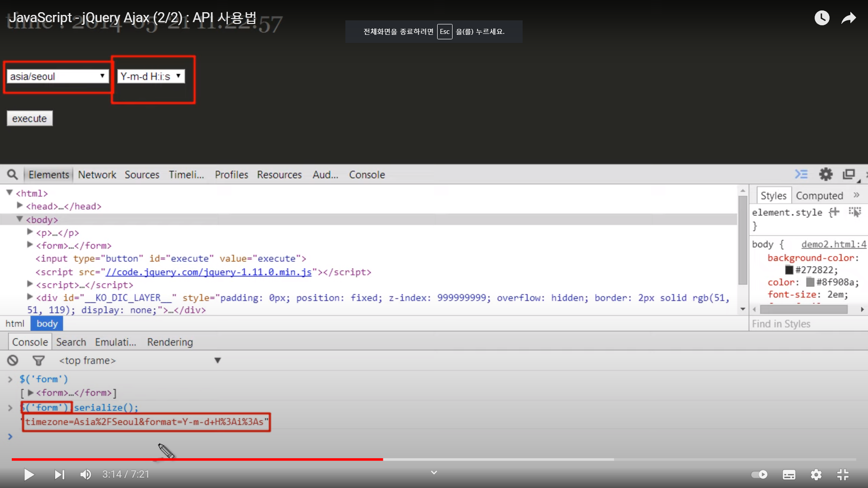
Task: Toggle subtitles captions button
Action: 789,474
